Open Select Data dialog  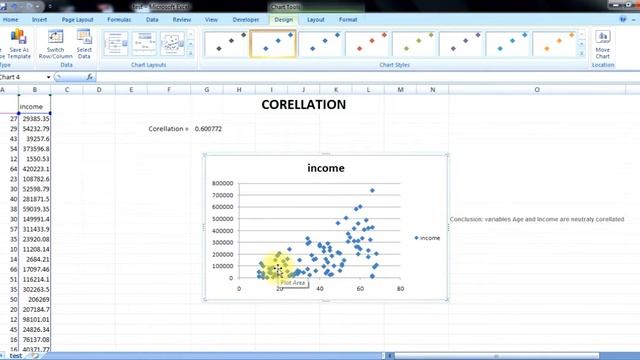[x=84, y=44]
